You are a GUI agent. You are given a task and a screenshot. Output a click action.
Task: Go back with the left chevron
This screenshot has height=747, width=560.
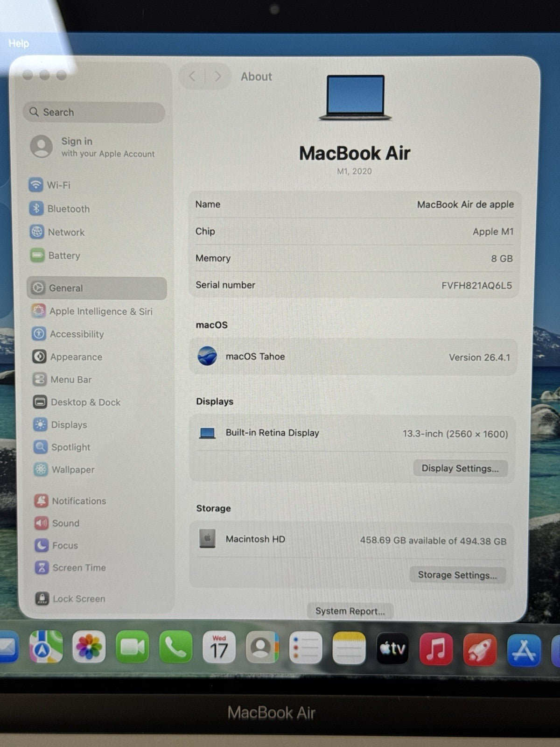click(192, 76)
